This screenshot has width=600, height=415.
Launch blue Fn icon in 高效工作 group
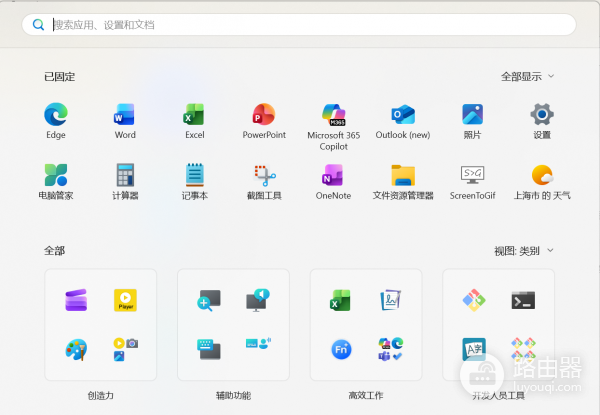point(341,349)
